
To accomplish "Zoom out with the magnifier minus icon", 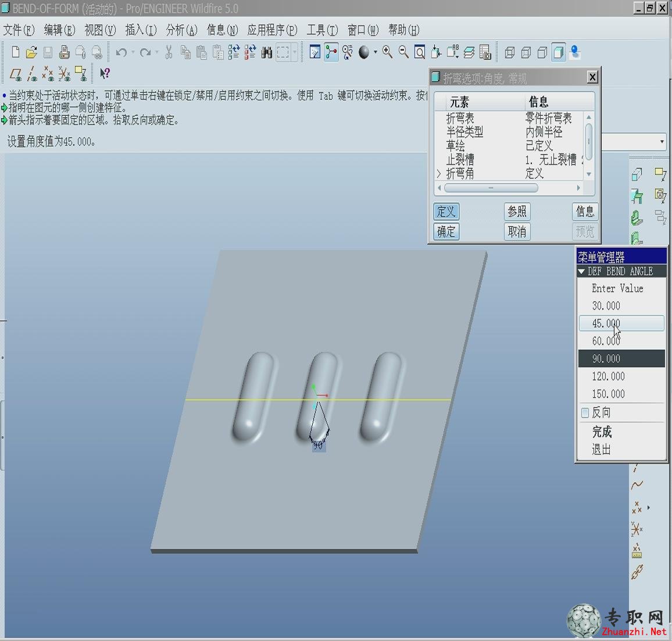I will tap(403, 52).
